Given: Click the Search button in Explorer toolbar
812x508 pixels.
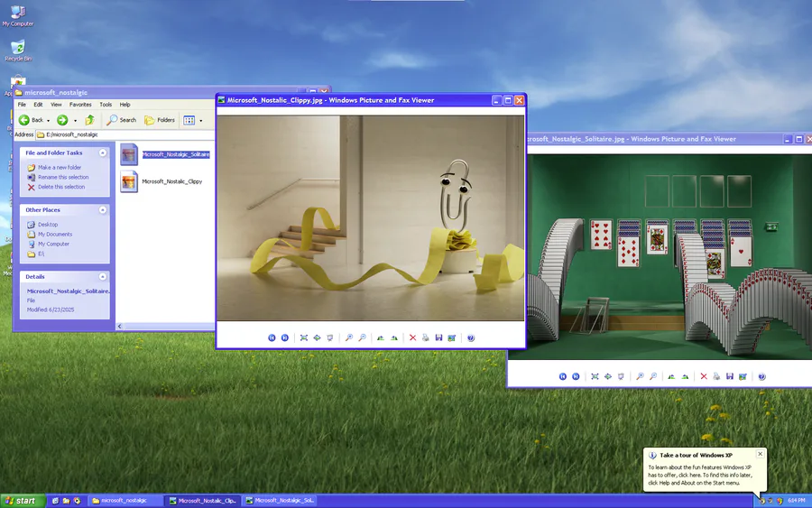Looking at the screenshot, I should coord(121,120).
